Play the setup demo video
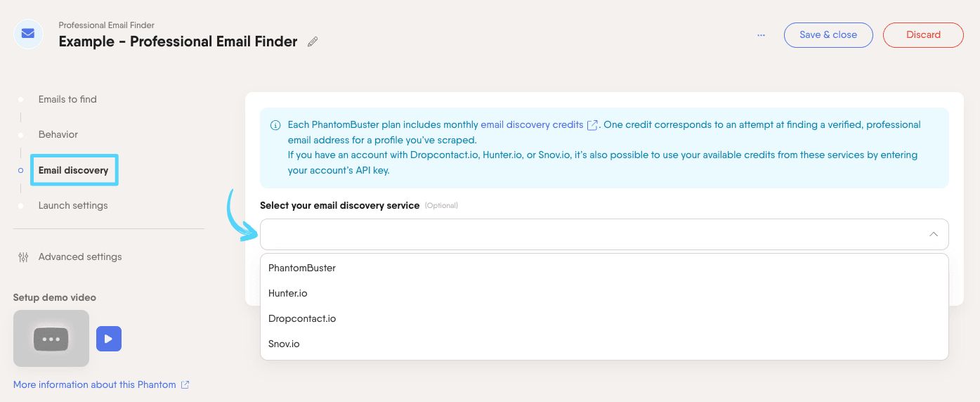Screen dimensions: 980x402 pyautogui.click(x=109, y=339)
